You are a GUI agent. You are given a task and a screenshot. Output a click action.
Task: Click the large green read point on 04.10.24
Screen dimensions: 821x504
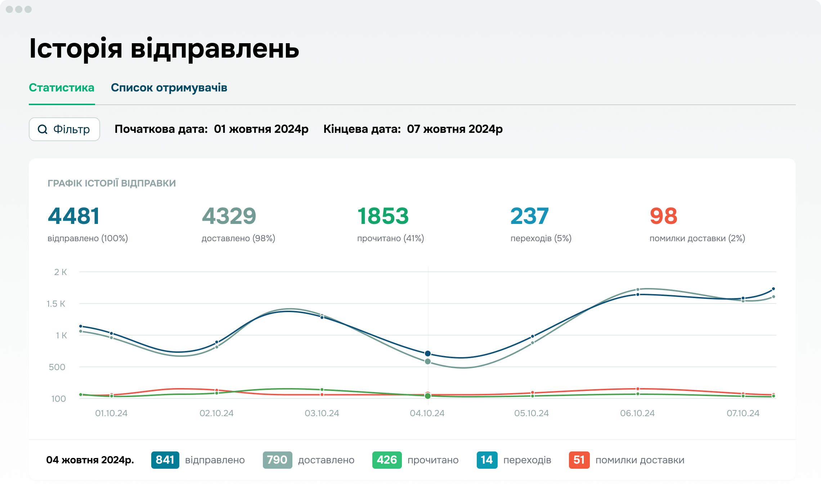428,396
